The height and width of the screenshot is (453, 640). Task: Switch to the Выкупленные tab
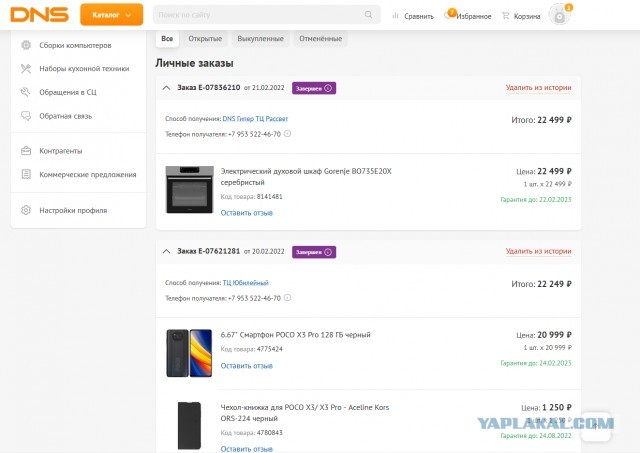(260, 39)
